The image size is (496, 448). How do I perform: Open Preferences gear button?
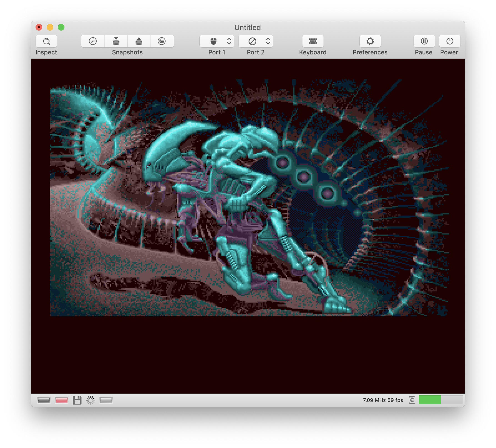point(370,41)
